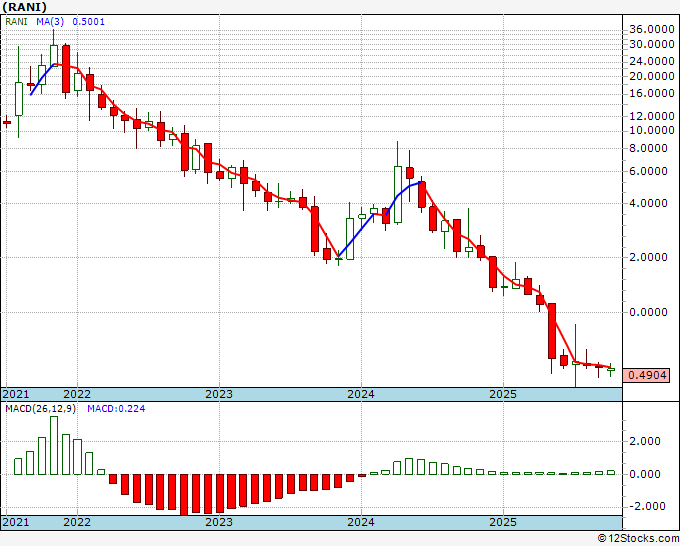Click the 2023 label on price chart axis
Screen dimensions: 680x546
[x=219, y=394]
